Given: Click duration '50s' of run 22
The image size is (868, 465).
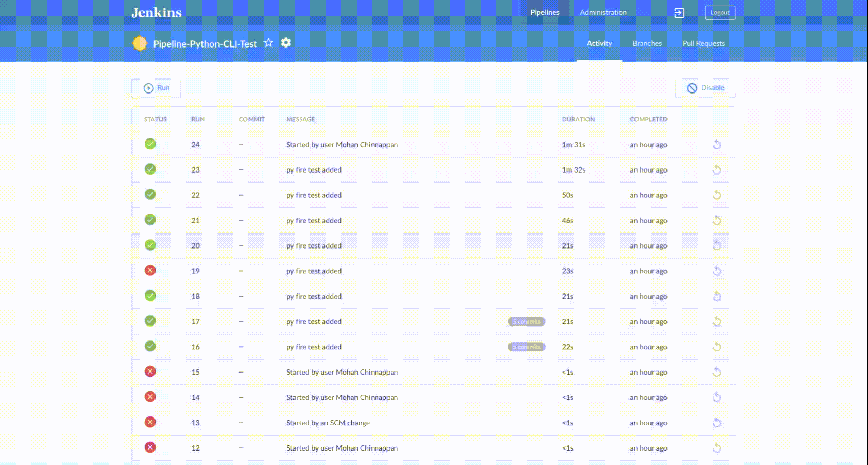Looking at the screenshot, I should coord(568,195).
